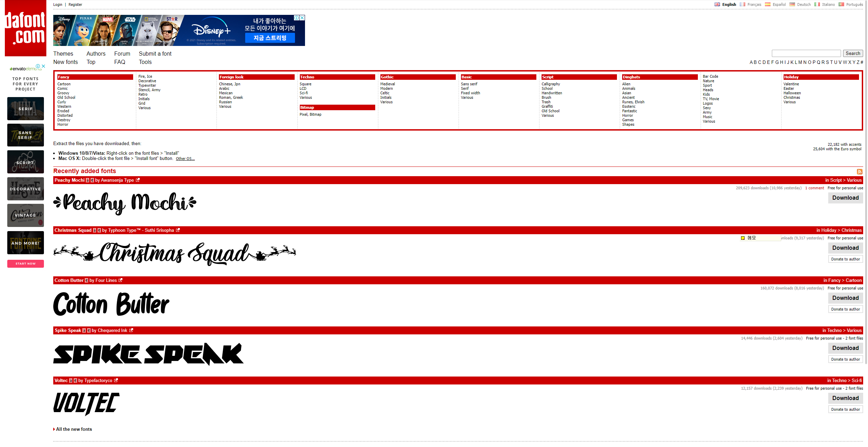The image size is (868, 447).
Task: Open the Themes menu item
Action: (62, 54)
